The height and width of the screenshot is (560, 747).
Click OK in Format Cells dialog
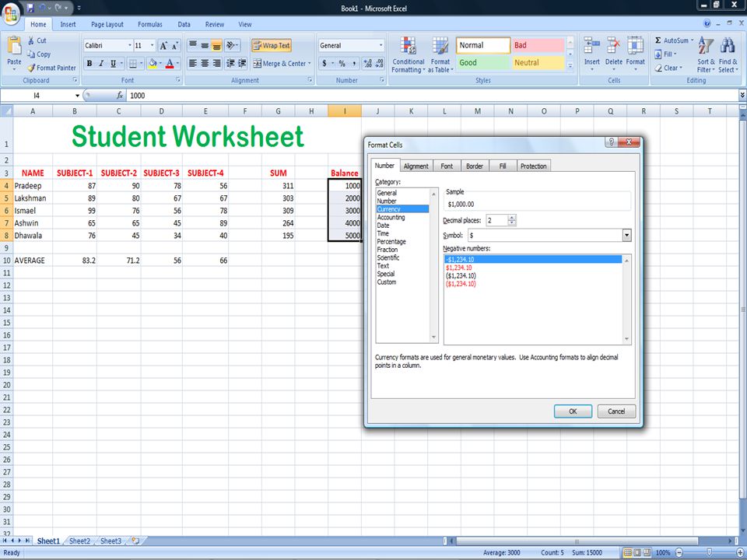click(x=573, y=411)
